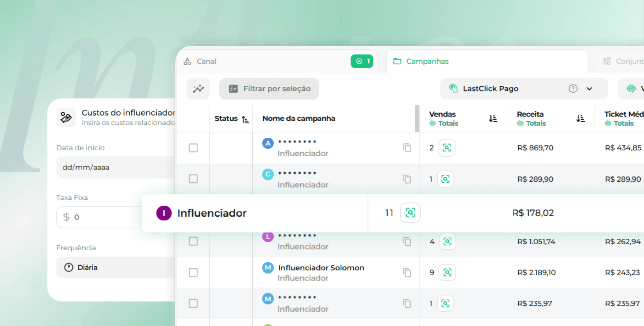Switch to the Canal tab
The image size is (644, 326).
pos(277,62)
